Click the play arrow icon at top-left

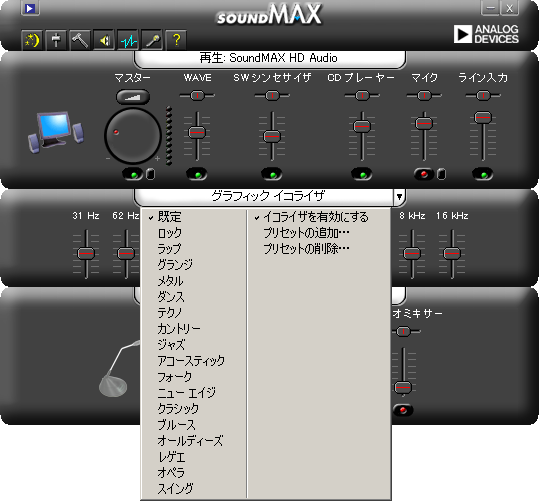(x=30, y=8)
